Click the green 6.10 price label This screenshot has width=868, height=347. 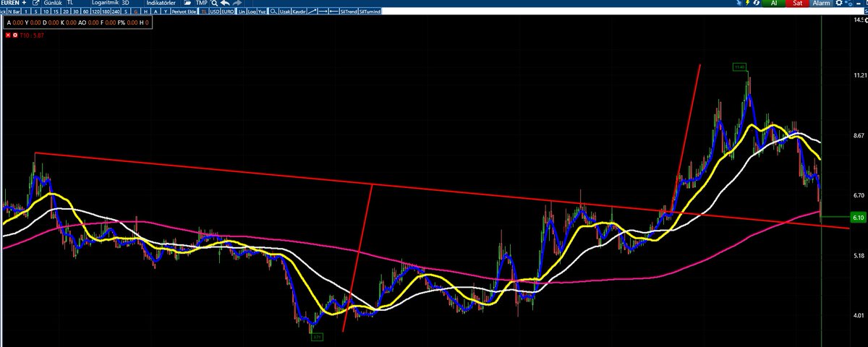[x=858, y=217]
